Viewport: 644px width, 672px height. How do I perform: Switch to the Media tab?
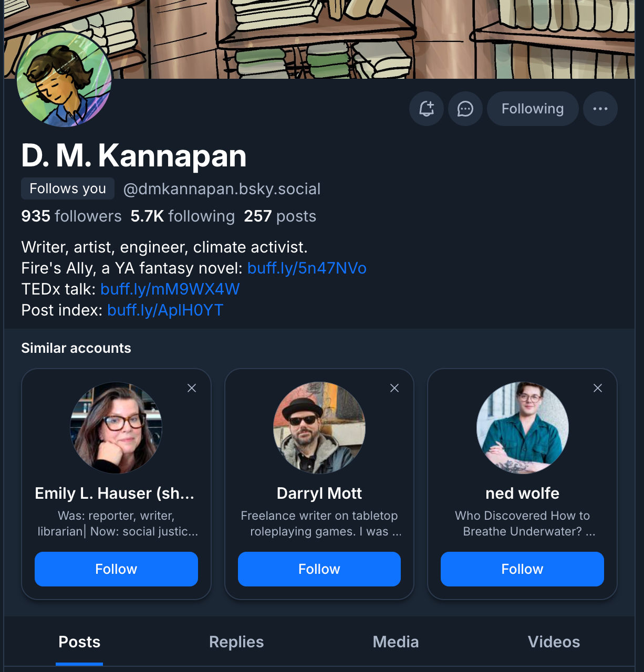[x=396, y=642]
